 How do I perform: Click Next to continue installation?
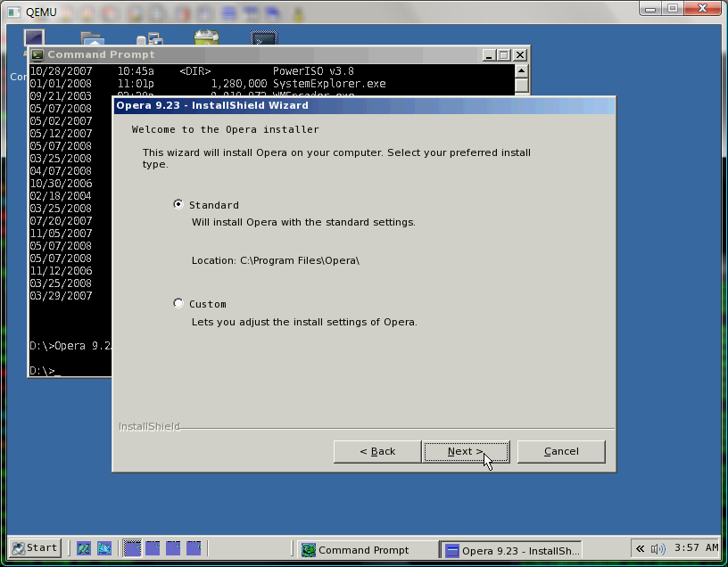tap(466, 451)
